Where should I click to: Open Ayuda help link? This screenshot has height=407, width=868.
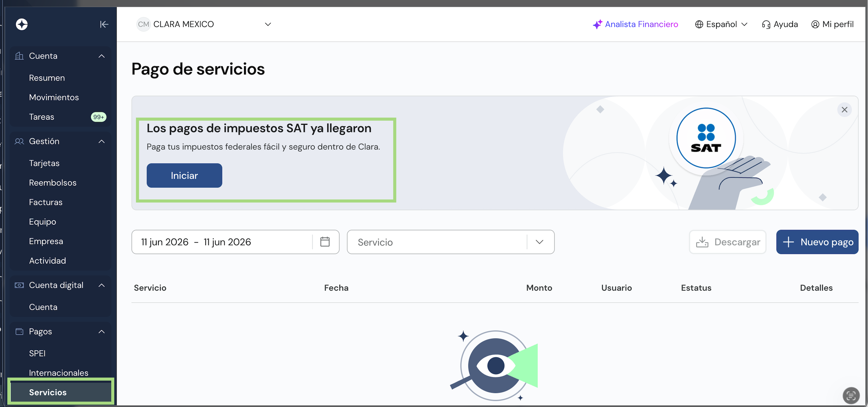780,24
